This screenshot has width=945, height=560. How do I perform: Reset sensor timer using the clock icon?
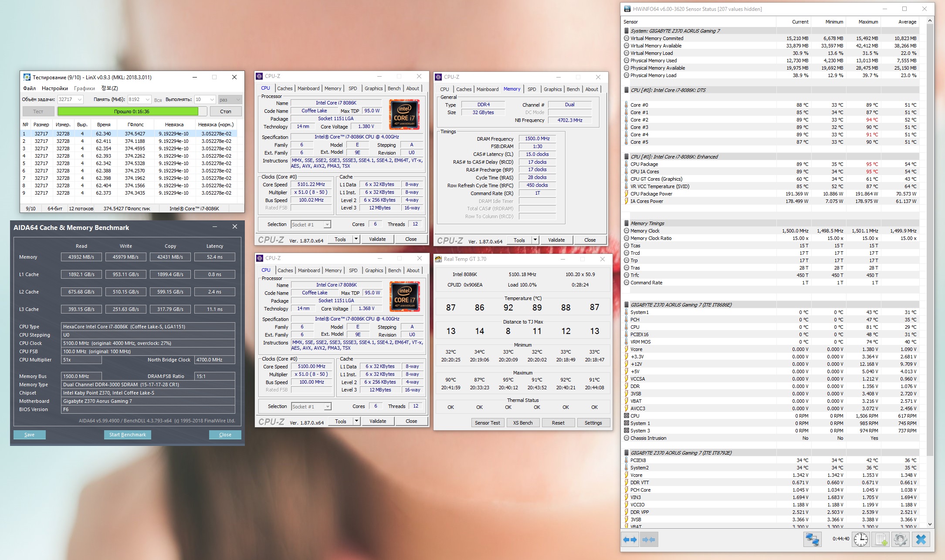[x=860, y=540]
